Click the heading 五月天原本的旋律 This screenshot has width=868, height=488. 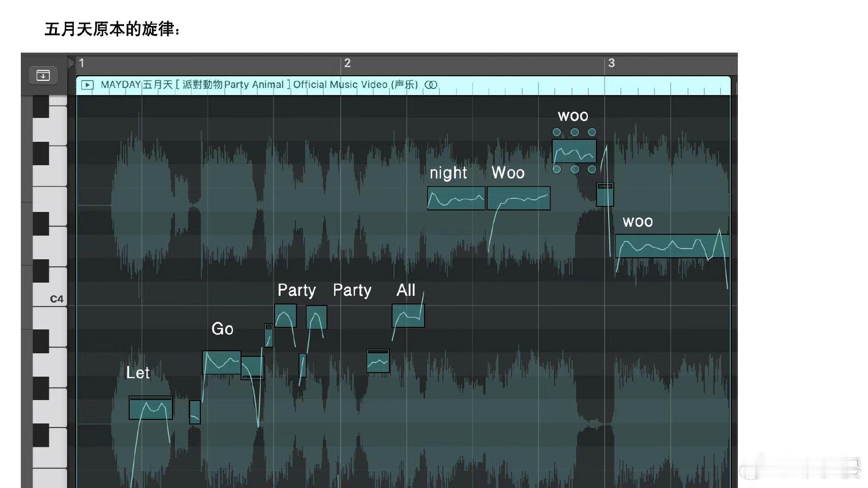click(112, 29)
